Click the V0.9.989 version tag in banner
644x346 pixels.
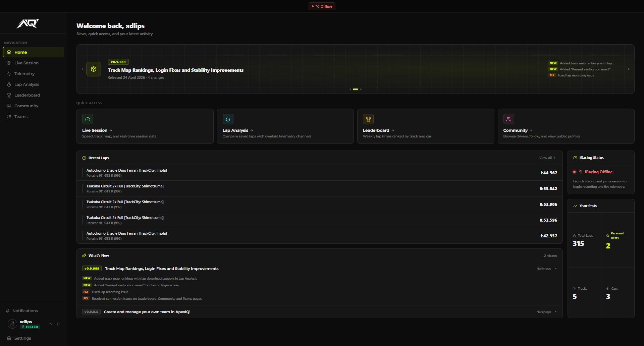point(118,62)
